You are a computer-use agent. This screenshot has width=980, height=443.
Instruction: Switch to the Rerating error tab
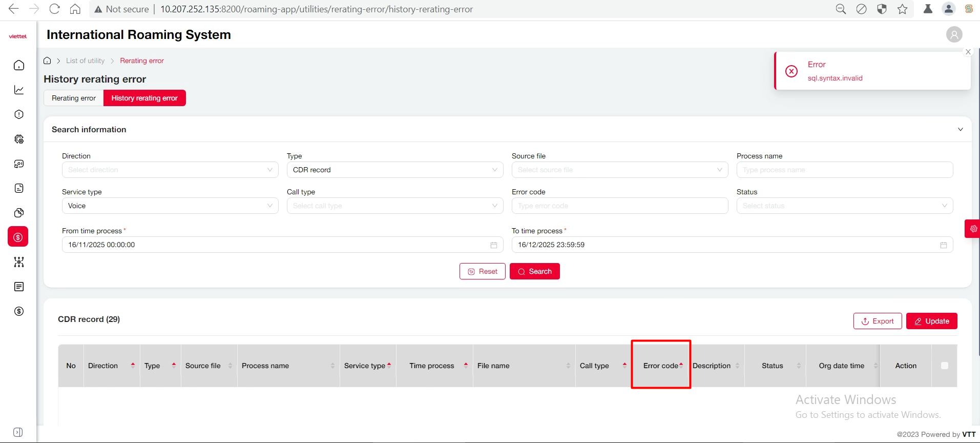(x=74, y=98)
